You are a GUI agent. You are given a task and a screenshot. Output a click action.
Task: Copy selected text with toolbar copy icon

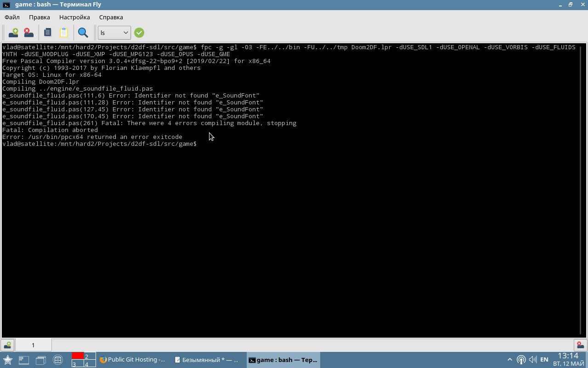[47, 33]
